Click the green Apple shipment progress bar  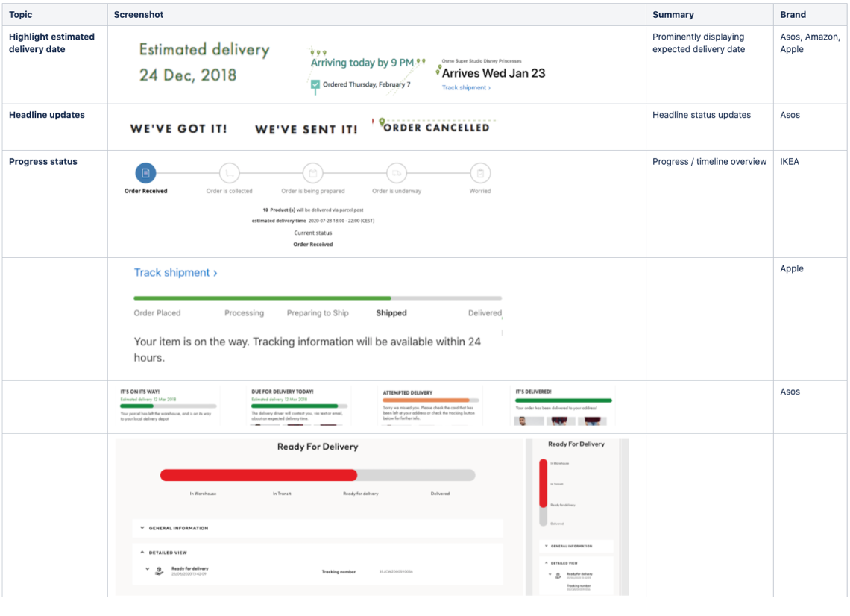(262, 298)
